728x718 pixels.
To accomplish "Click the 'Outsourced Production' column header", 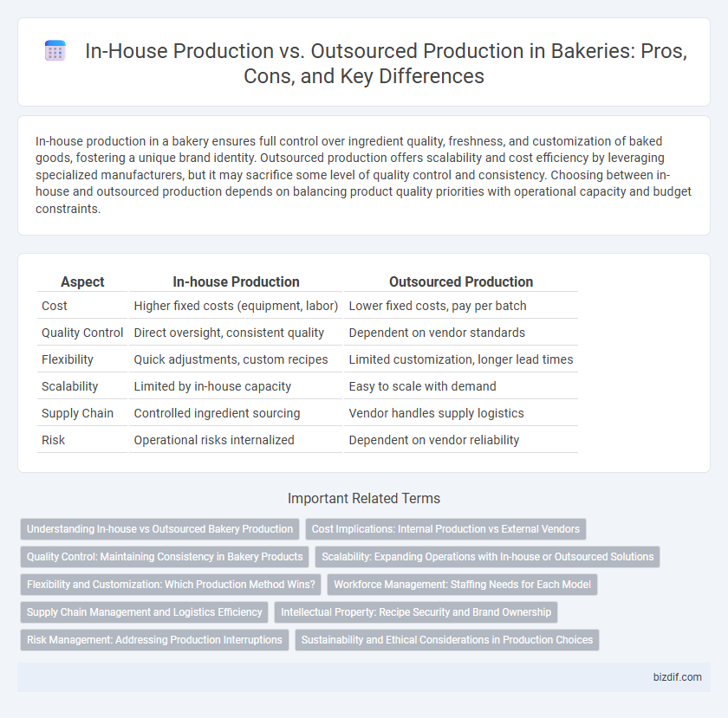I will pos(460,281).
